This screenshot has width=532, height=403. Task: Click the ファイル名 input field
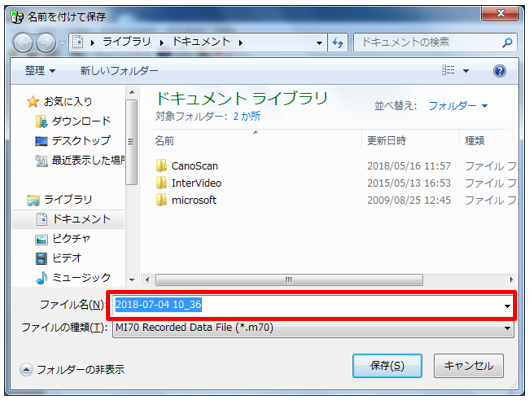pos(311,305)
